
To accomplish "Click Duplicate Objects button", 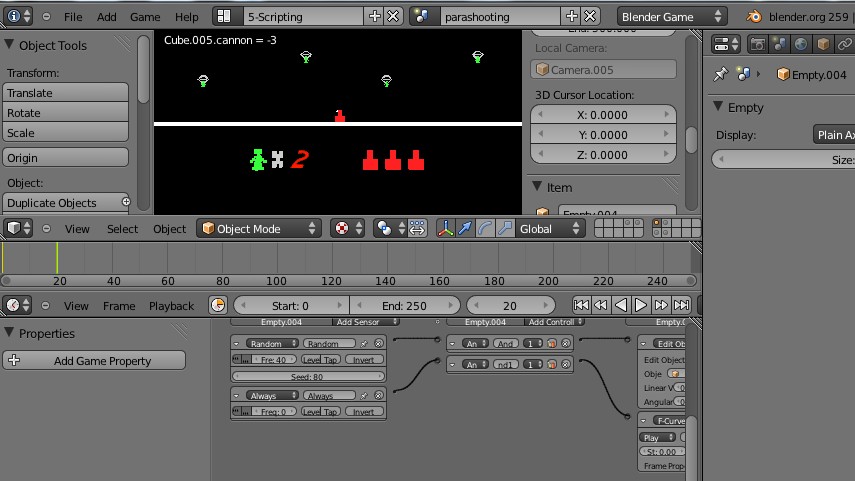I will click(65, 202).
